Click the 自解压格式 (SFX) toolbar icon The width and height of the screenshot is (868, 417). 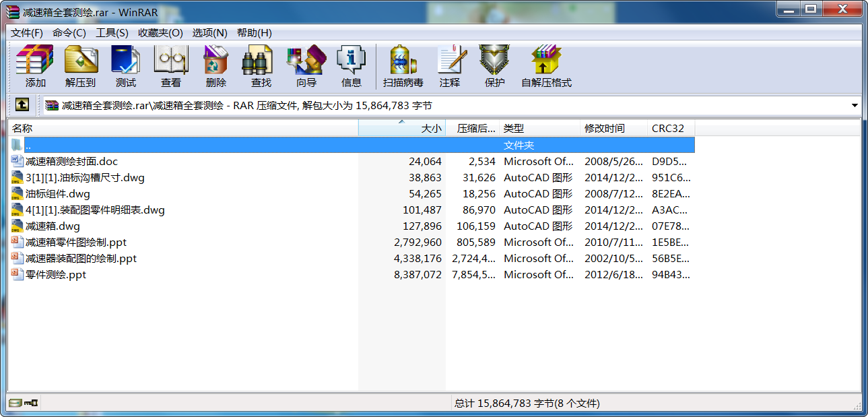(546, 60)
